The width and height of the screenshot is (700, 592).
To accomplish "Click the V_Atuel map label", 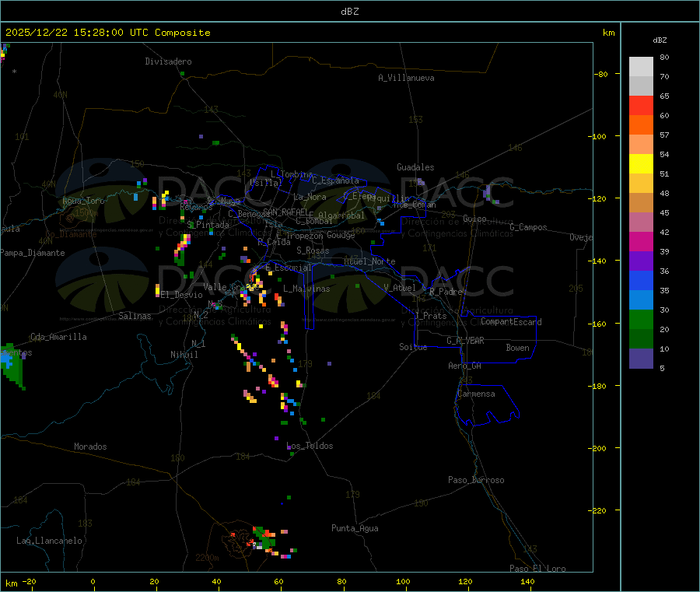I will pyautogui.click(x=400, y=288).
